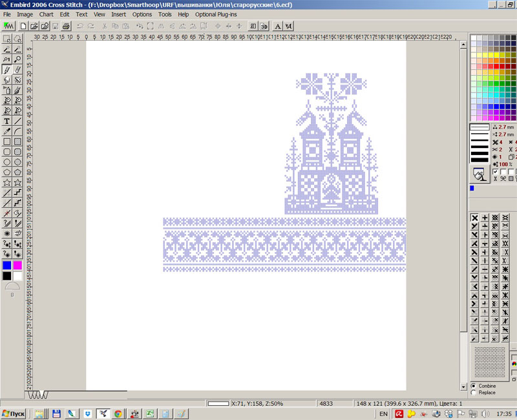Viewport: 517px width, 420px height.
Task: Open the Chart menu
Action: [46, 14]
